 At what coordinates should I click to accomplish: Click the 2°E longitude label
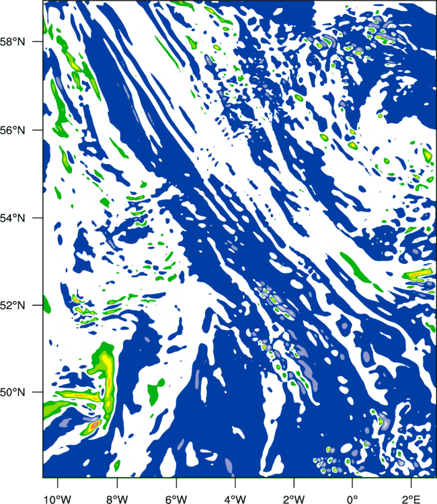click(x=411, y=499)
